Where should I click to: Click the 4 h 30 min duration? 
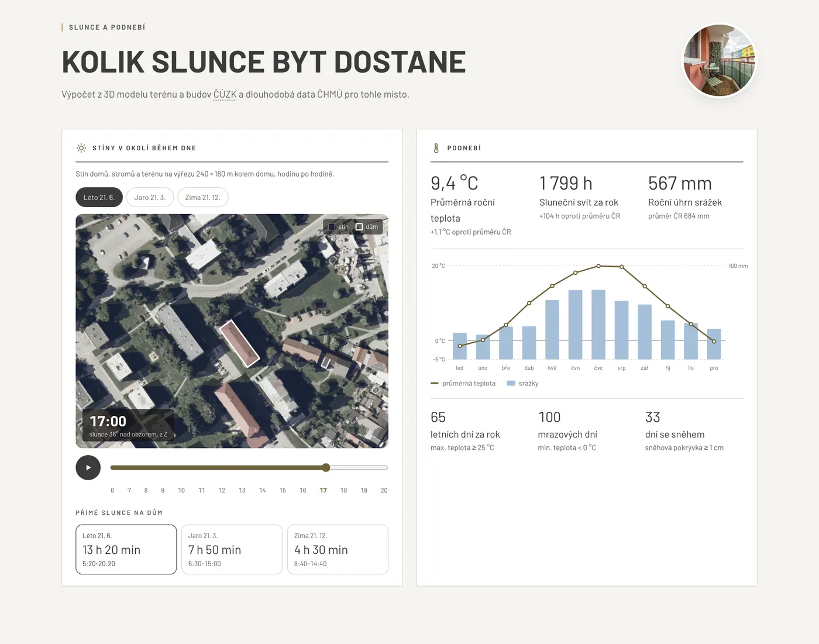coord(321,550)
